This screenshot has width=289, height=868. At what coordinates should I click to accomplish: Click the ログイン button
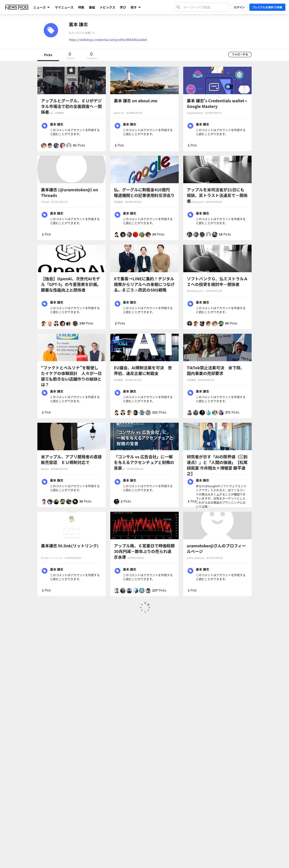coord(239,7)
